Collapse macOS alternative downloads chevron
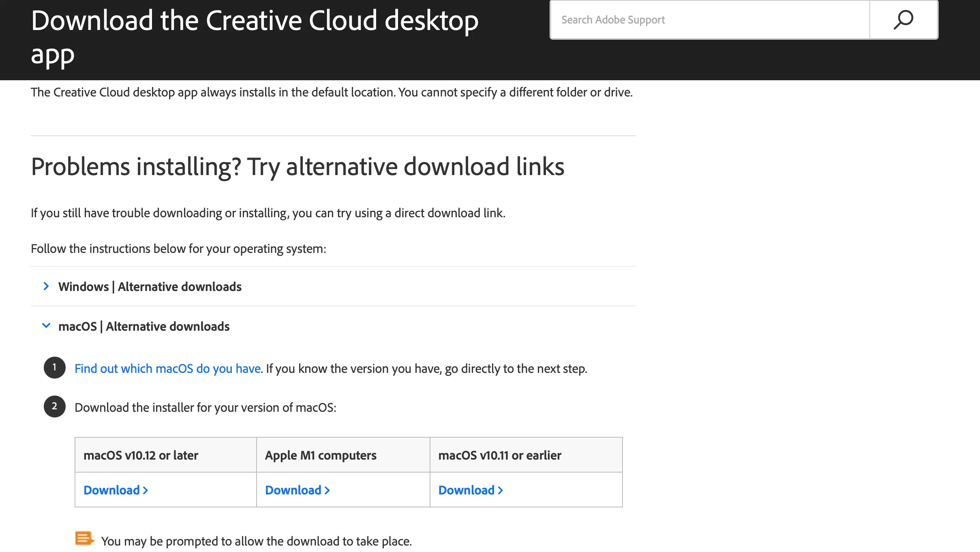Image resolution: width=980 pixels, height=552 pixels. tap(46, 326)
